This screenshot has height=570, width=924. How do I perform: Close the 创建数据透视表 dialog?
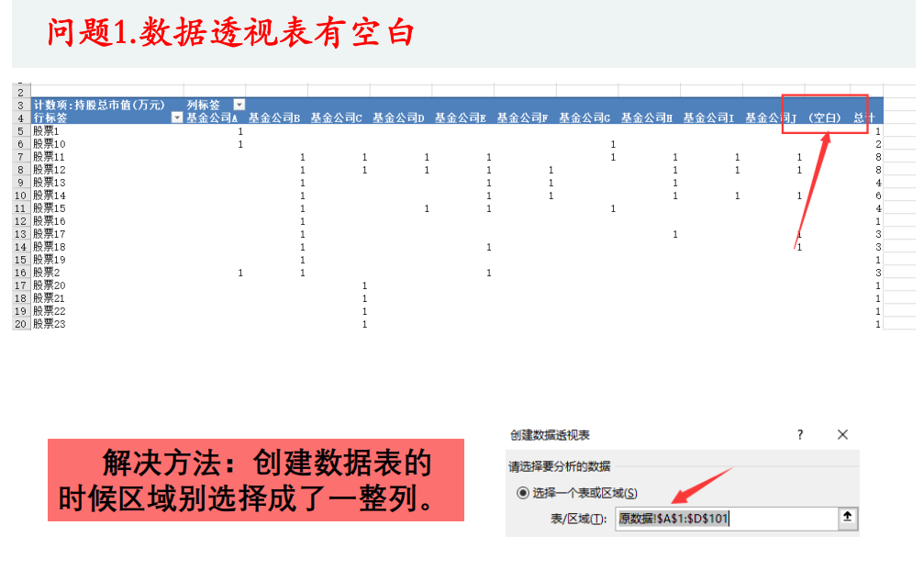[842, 435]
